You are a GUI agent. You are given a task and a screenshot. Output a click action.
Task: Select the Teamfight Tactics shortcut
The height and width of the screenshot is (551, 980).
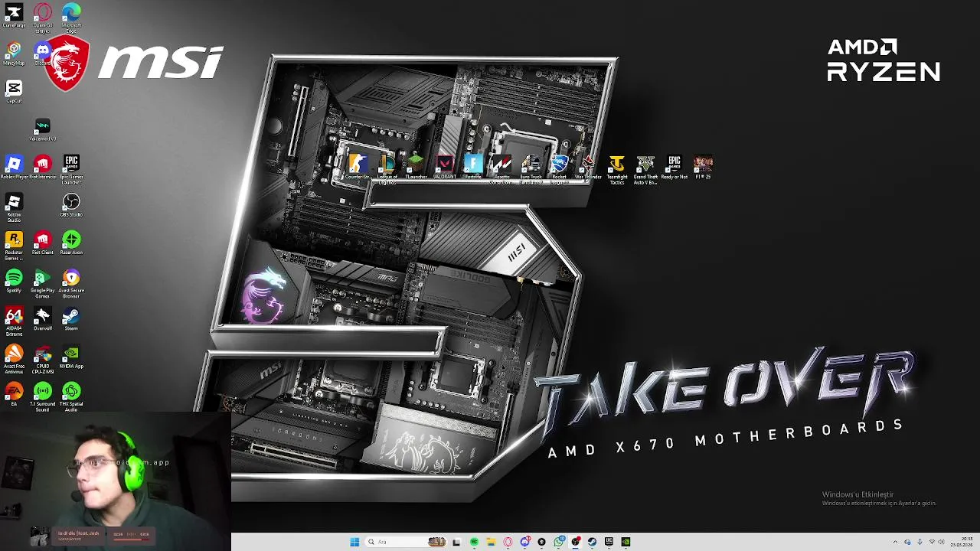[x=617, y=169]
